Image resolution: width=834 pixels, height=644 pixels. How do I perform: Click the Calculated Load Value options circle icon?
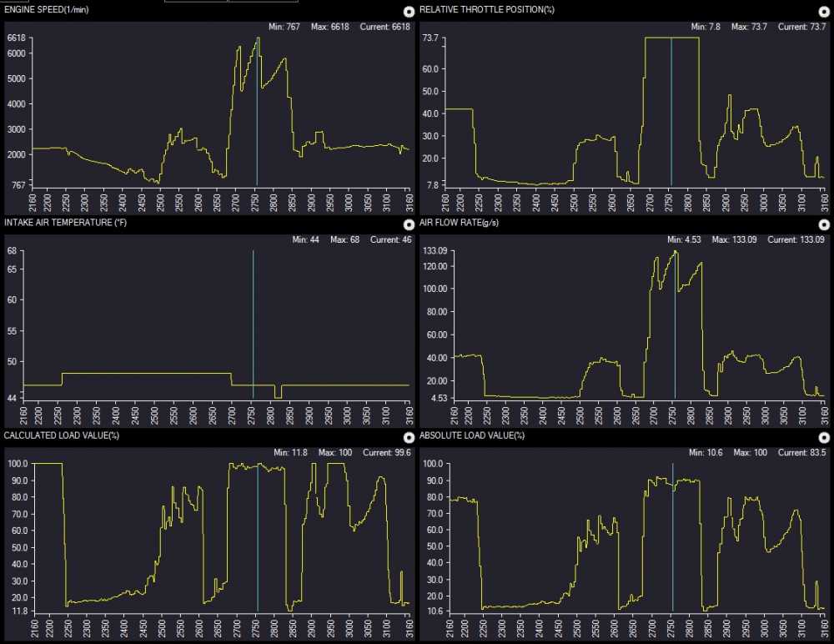click(408, 437)
